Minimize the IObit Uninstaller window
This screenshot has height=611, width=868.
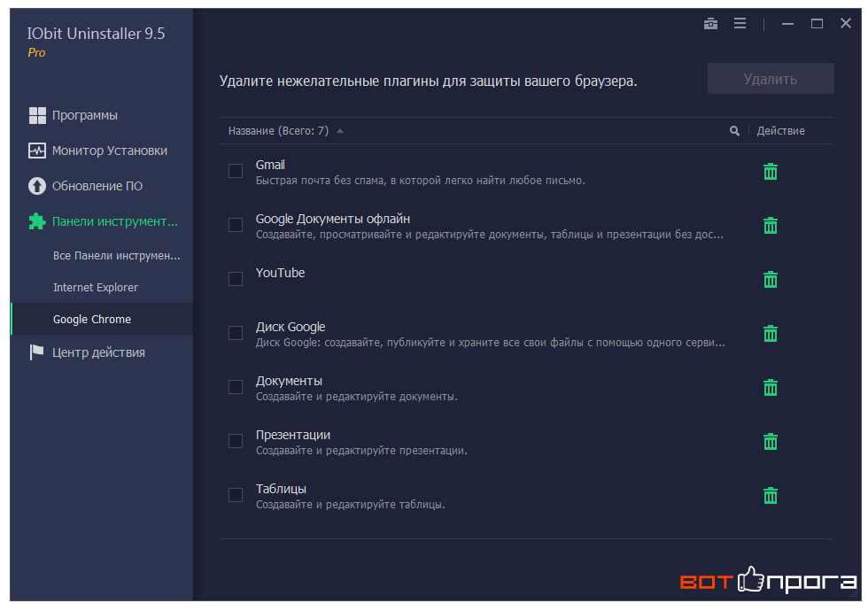point(787,24)
